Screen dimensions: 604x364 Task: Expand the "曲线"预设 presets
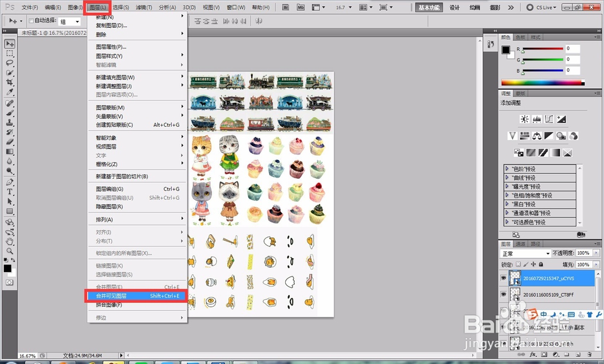[x=507, y=177]
